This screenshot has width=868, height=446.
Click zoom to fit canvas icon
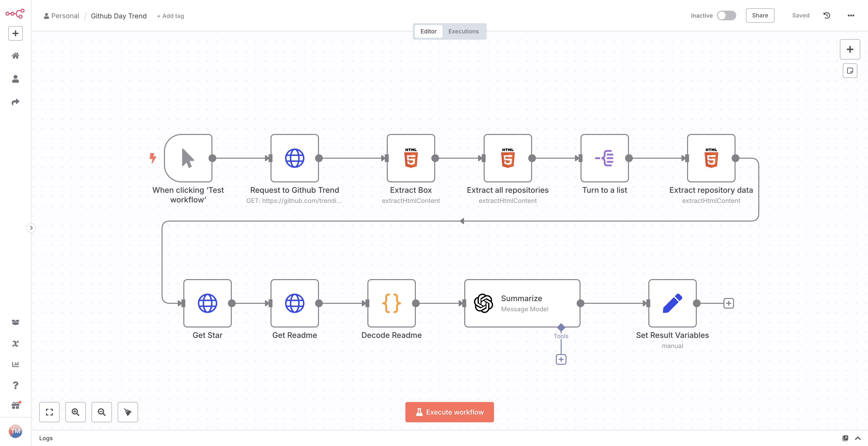coord(49,412)
